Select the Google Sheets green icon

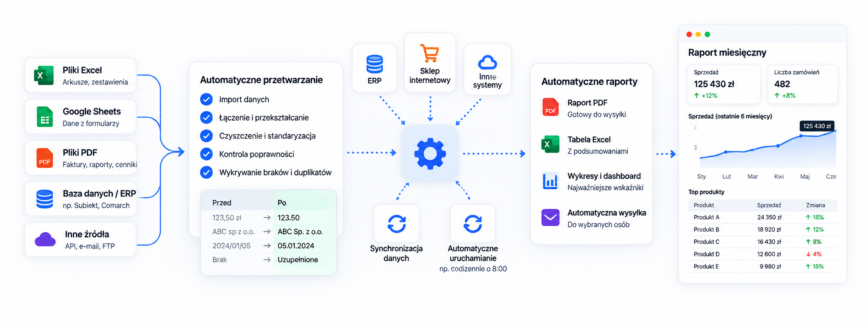click(x=45, y=117)
